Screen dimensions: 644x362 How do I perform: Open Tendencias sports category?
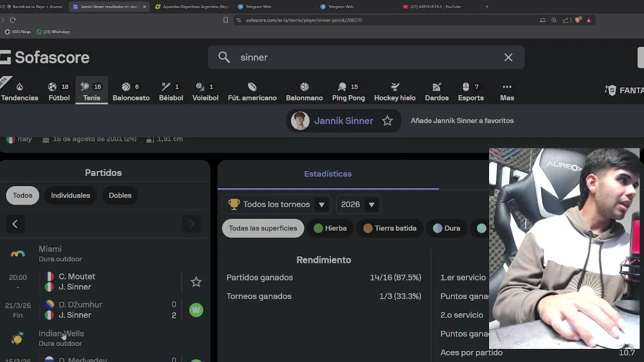(20, 92)
